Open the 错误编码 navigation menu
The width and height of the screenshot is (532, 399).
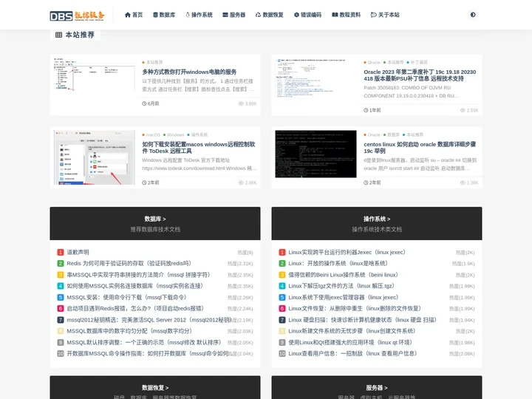(307, 15)
